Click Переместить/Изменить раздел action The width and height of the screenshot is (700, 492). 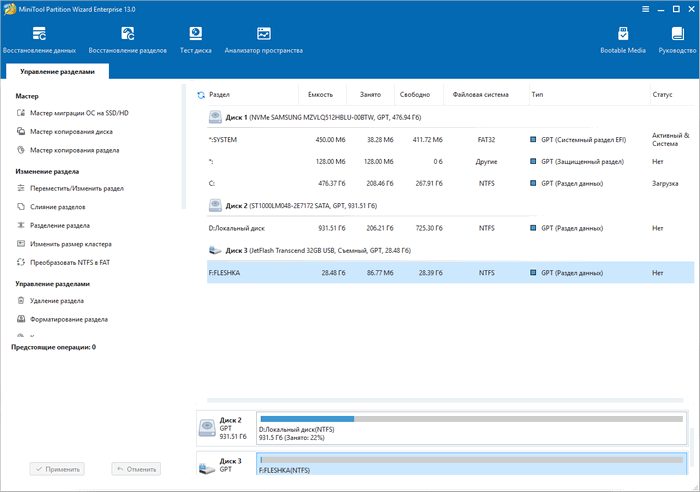click(x=76, y=188)
